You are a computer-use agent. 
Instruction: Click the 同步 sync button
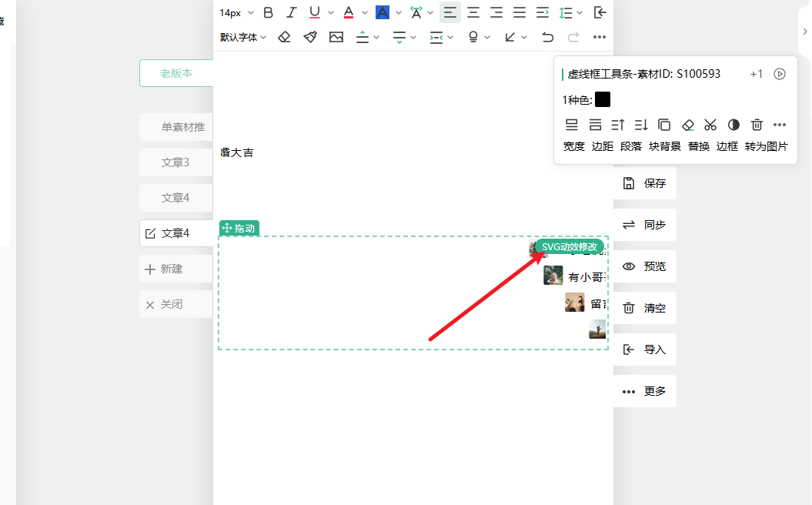click(x=645, y=225)
